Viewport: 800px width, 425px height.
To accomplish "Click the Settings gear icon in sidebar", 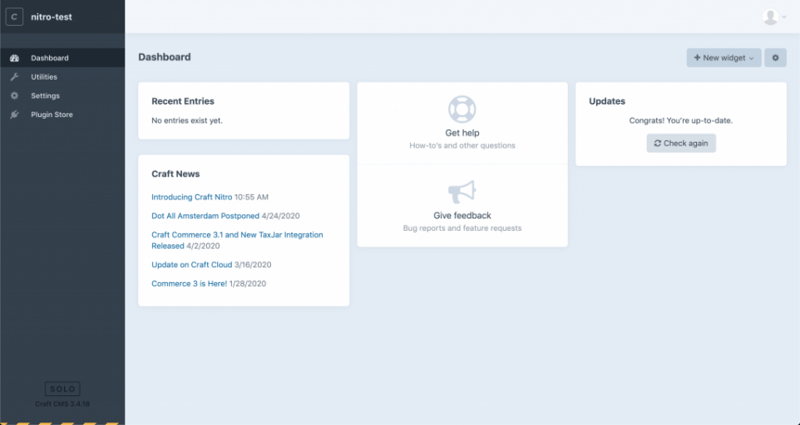I will [14, 96].
